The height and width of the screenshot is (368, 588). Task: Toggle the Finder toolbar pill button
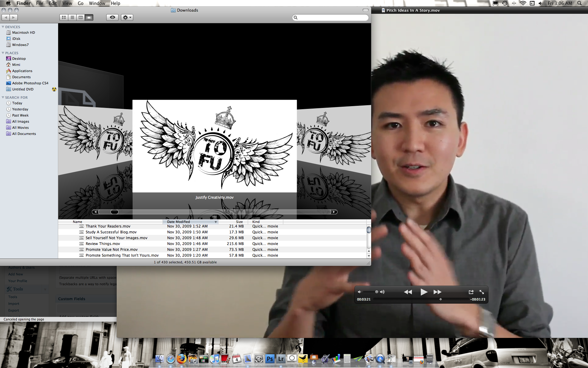tap(366, 10)
